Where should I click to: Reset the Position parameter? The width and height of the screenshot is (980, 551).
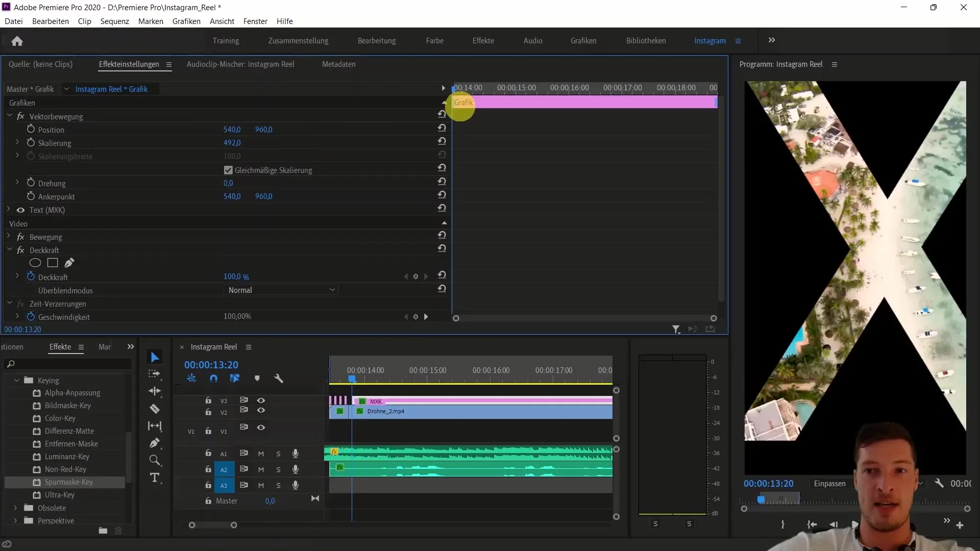tap(442, 128)
